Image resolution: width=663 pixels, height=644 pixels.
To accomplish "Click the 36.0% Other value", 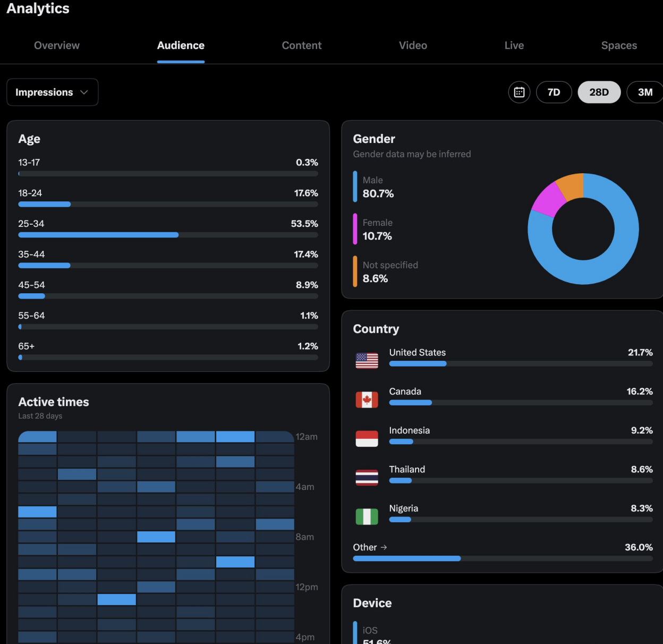I will pos(639,547).
